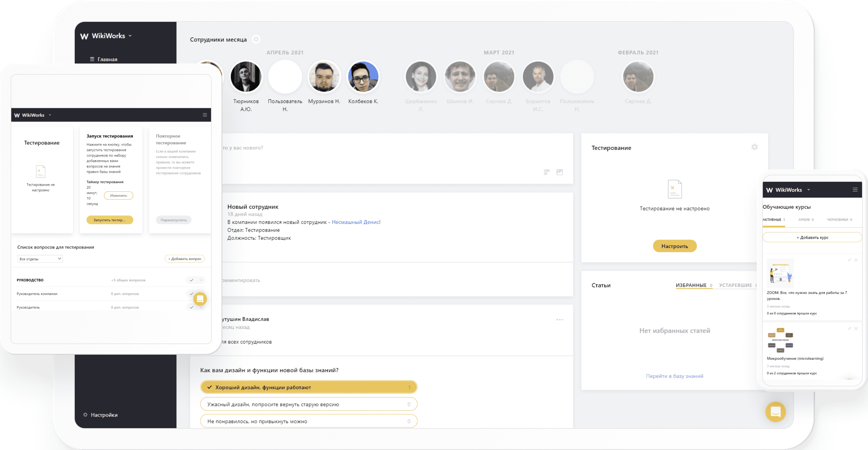This screenshot has width=868, height=450.
Task: Open the 'Все отделы' dropdown
Action: (x=40, y=259)
